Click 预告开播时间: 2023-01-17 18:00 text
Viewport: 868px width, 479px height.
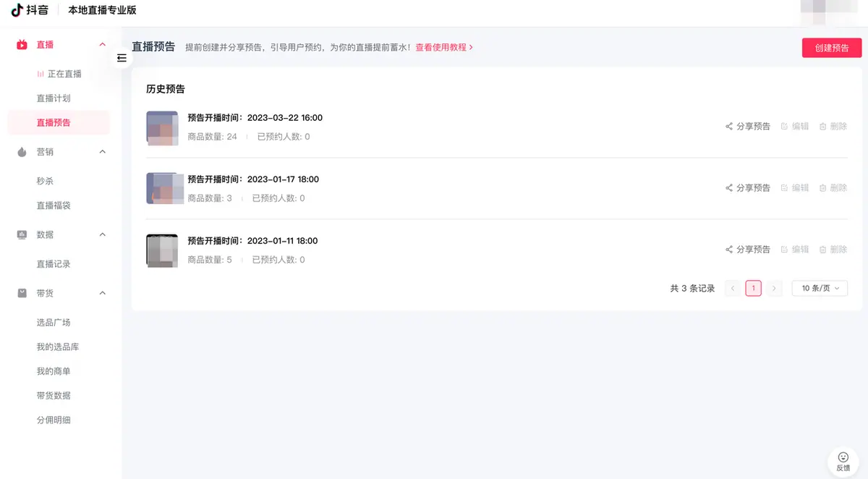point(253,179)
